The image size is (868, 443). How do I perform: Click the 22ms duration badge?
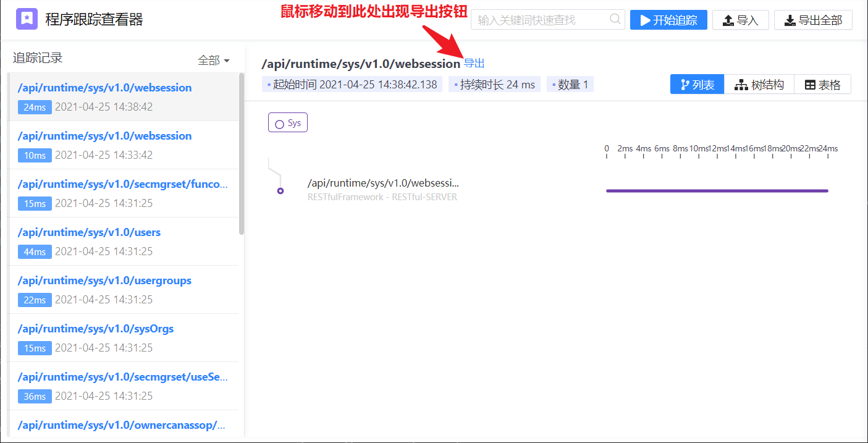35,300
